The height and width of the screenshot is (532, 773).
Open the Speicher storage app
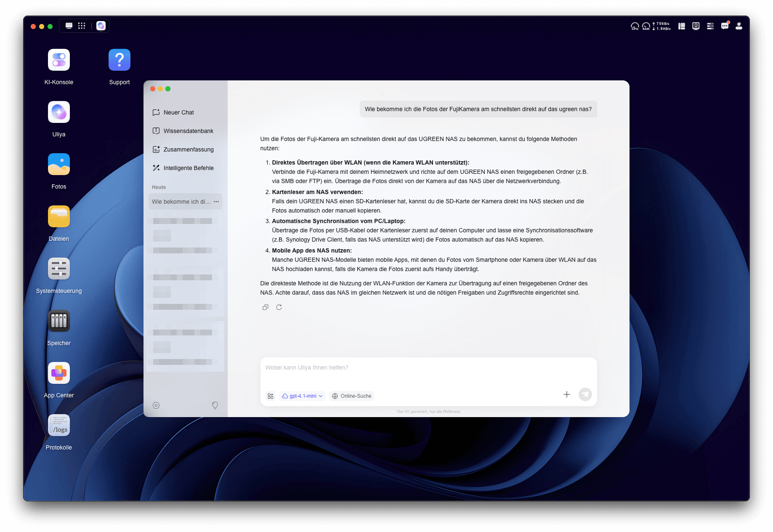coord(59,321)
